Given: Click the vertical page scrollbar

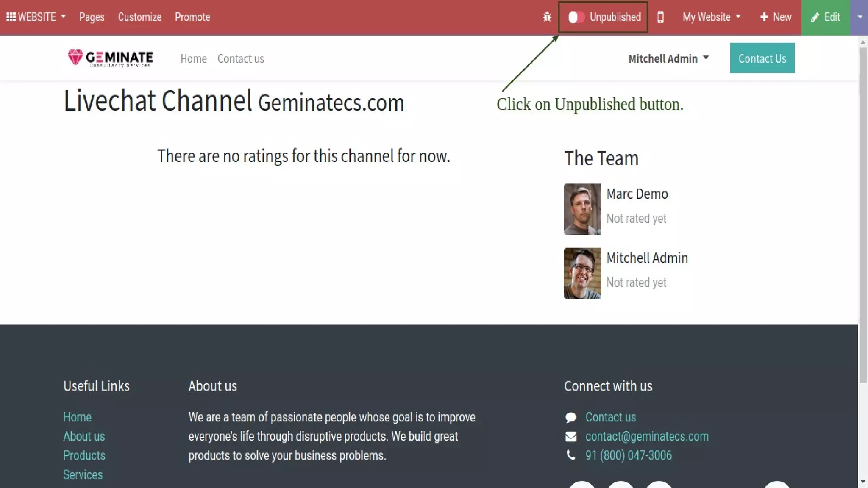Looking at the screenshot, I should coord(862,212).
